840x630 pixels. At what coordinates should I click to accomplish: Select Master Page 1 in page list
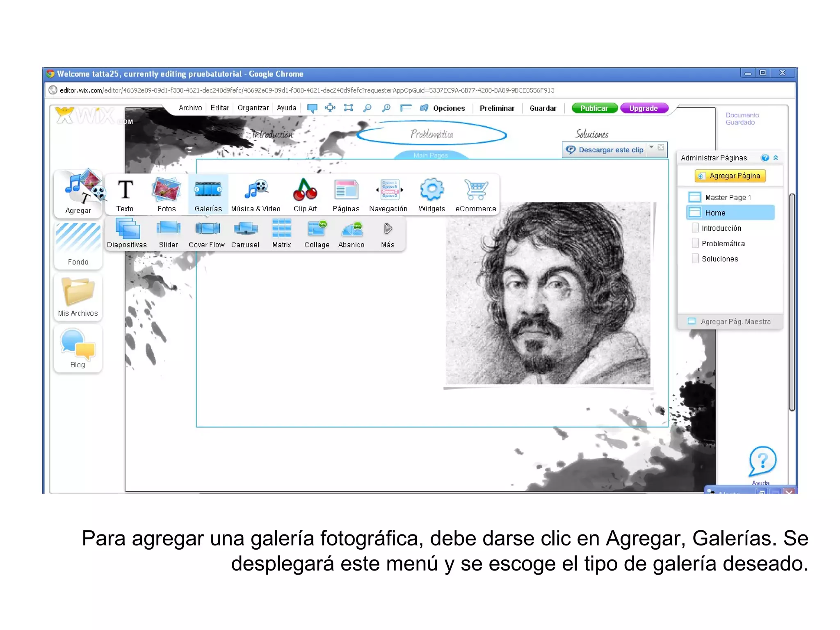click(730, 197)
